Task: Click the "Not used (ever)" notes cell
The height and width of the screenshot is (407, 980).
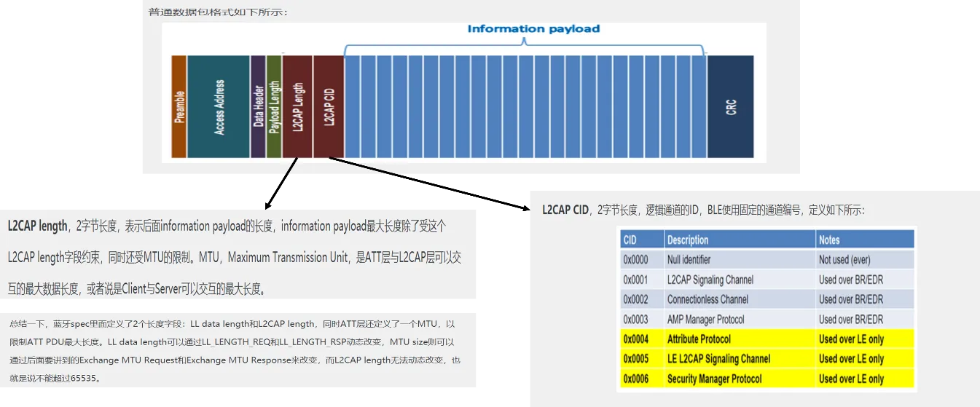Action: coord(865,259)
